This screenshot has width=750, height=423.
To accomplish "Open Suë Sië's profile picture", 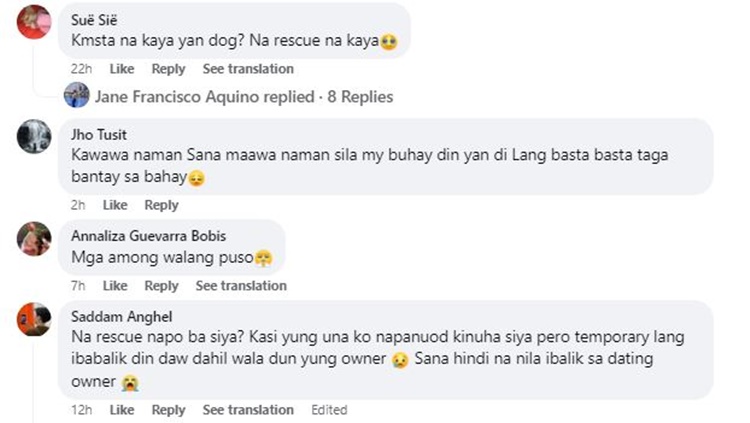I will 34,21.
